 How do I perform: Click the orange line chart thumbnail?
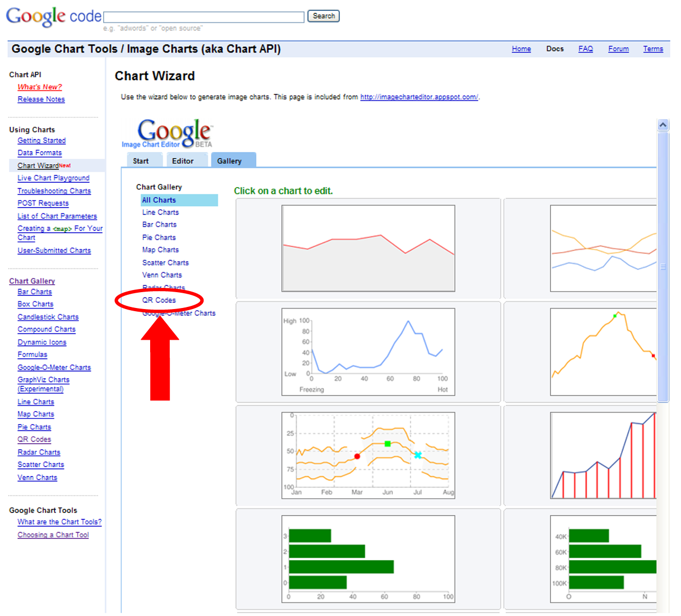click(x=603, y=352)
